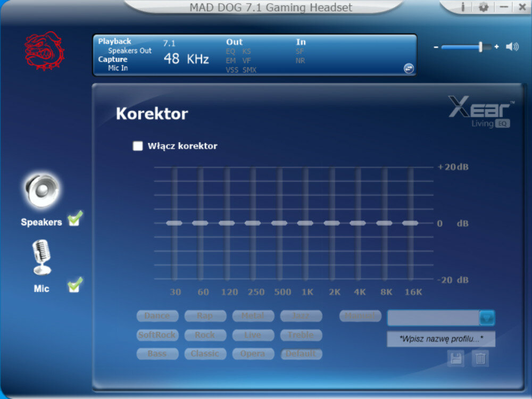Save profile with the floppy disk icon
Viewport: 532px width, 399px height.
click(456, 358)
